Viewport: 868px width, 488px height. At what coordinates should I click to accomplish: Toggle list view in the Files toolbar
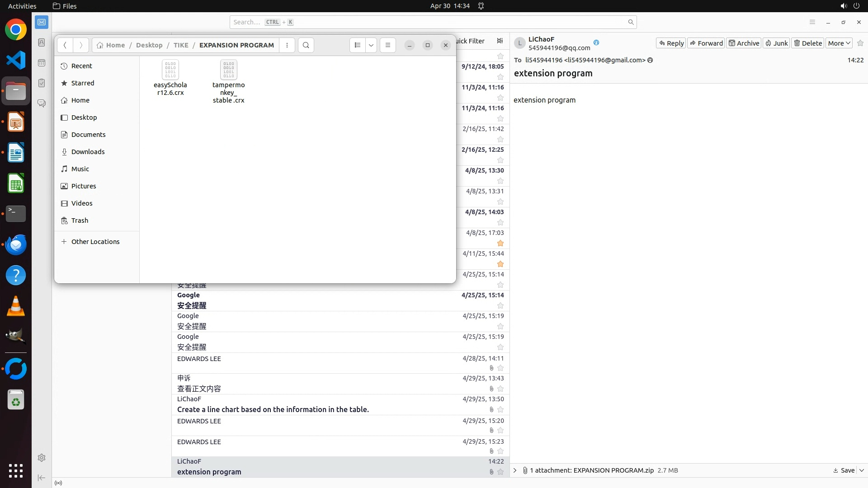point(358,45)
